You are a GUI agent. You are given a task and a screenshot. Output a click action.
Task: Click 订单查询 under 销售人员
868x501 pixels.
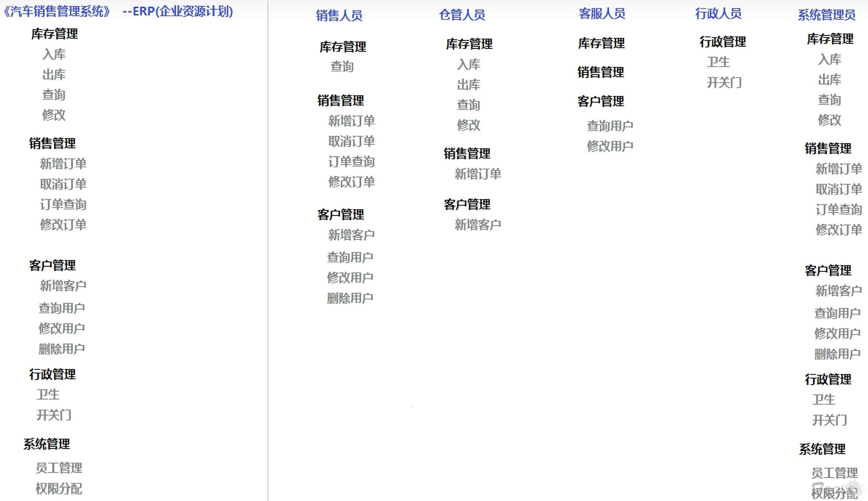(x=352, y=162)
